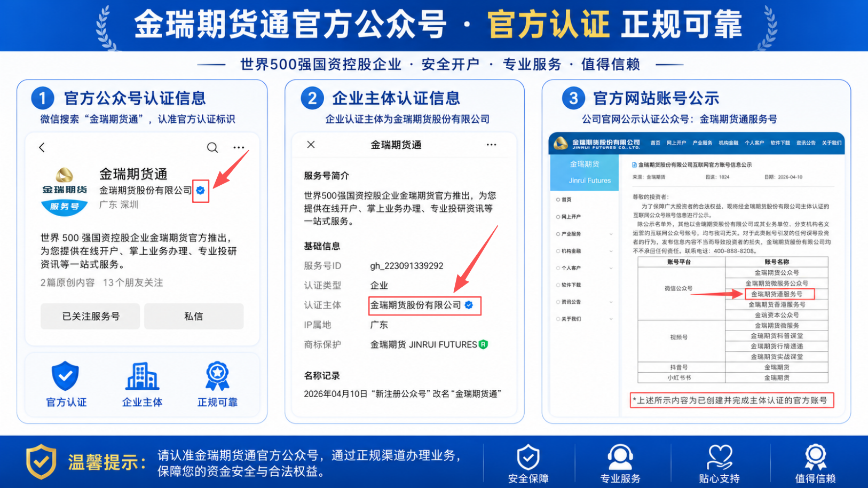Tap the green R trademark icon in 商标保护 row
Viewport: 868px width, 488px height.
483,344
